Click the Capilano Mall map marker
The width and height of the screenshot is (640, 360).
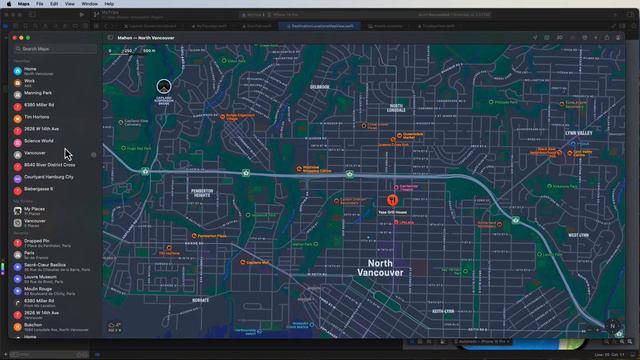243,262
